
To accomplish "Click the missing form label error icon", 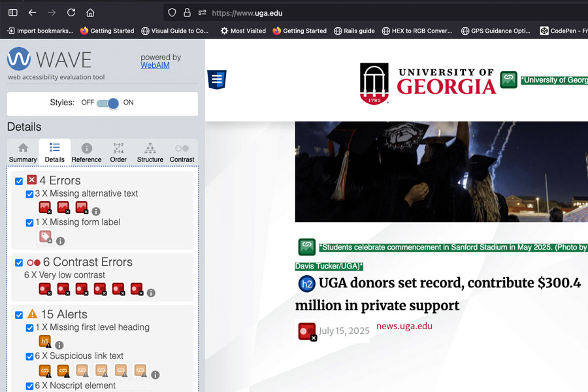I will [45, 237].
